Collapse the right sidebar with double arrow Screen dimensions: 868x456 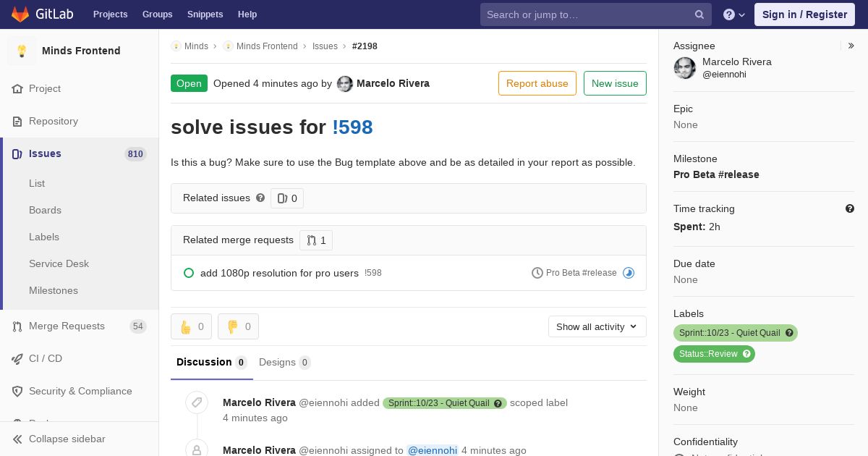click(x=851, y=46)
